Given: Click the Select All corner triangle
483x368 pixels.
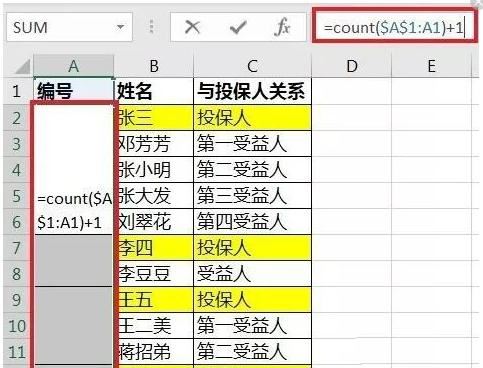Looking at the screenshot, I should coord(23,66).
